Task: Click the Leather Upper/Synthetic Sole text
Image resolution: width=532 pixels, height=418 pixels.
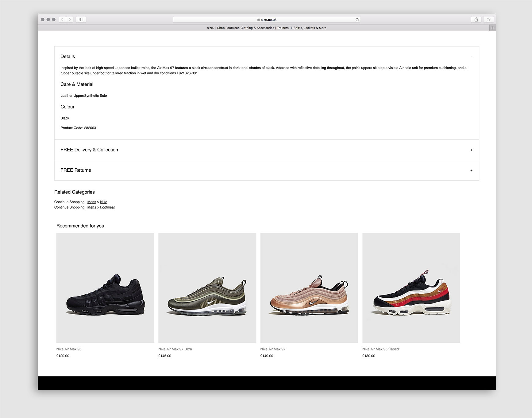Action: [x=83, y=96]
